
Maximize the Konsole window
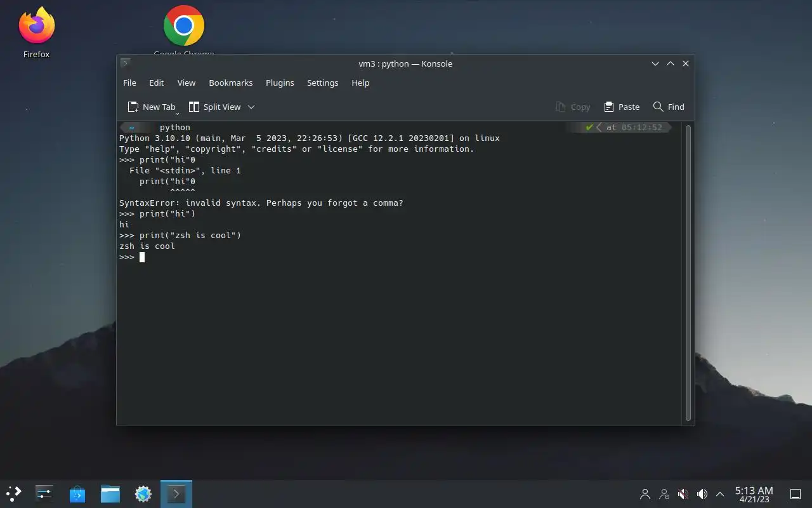tap(671, 63)
